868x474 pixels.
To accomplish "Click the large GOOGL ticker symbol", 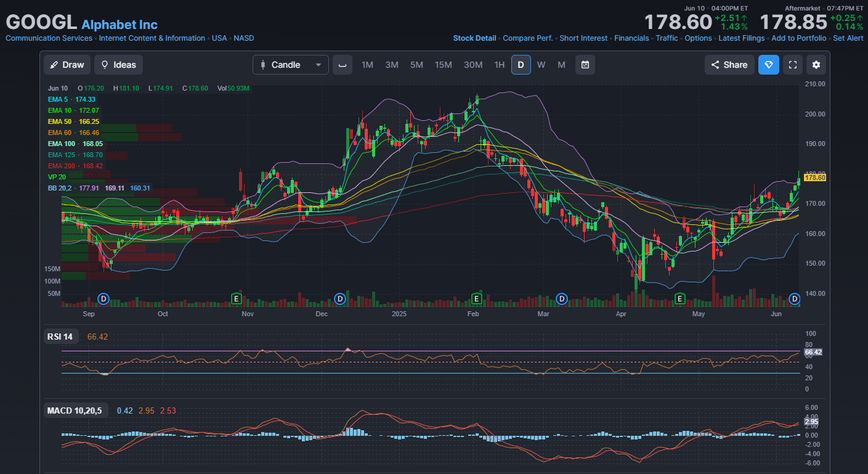I will [41, 22].
